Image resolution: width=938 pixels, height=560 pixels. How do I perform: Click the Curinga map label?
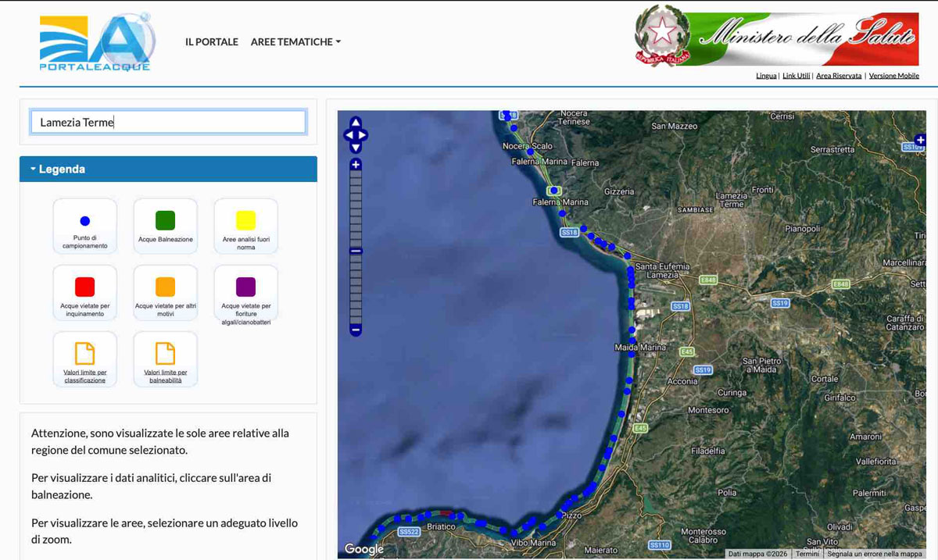[732, 393]
